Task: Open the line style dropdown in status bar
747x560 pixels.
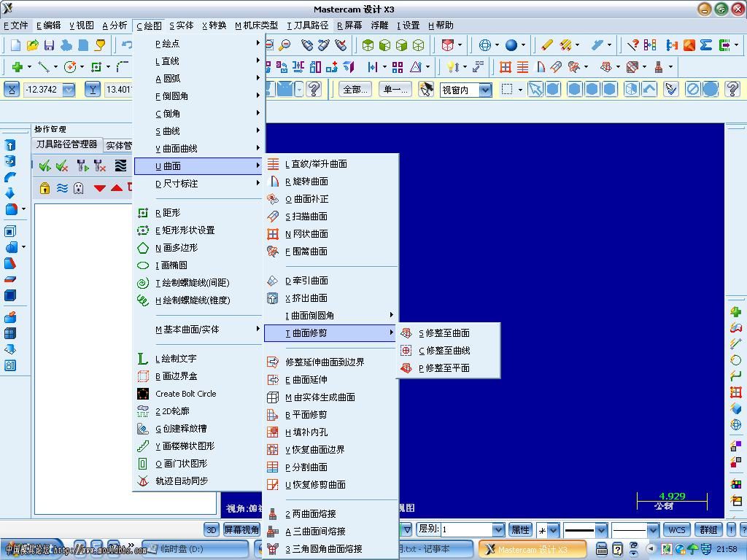Action: [601, 529]
